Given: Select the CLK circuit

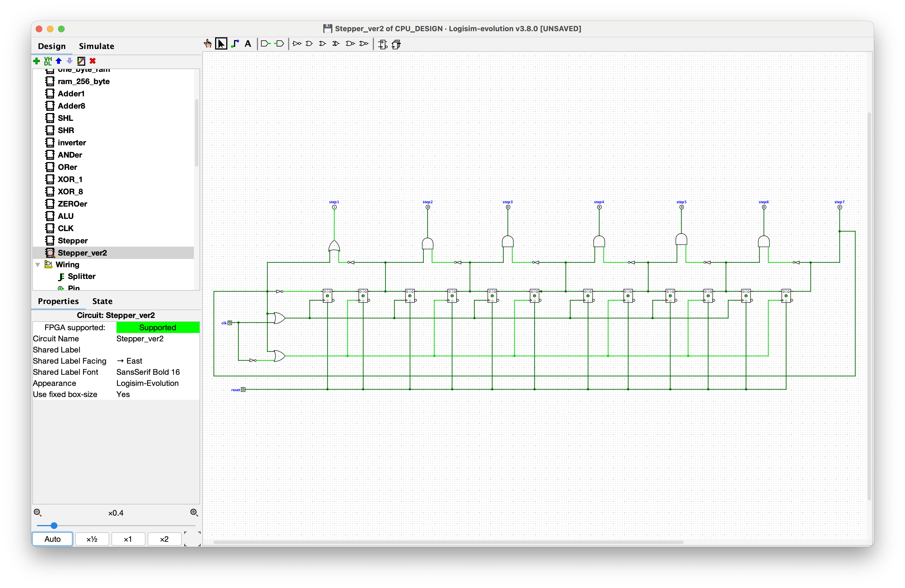Looking at the screenshot, I should (65, 228).
